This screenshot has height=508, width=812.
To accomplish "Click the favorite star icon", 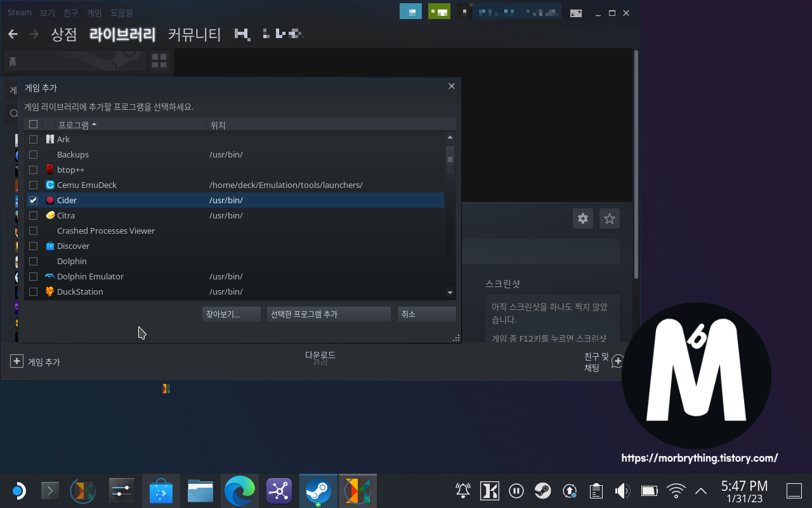I will [610, 218].
